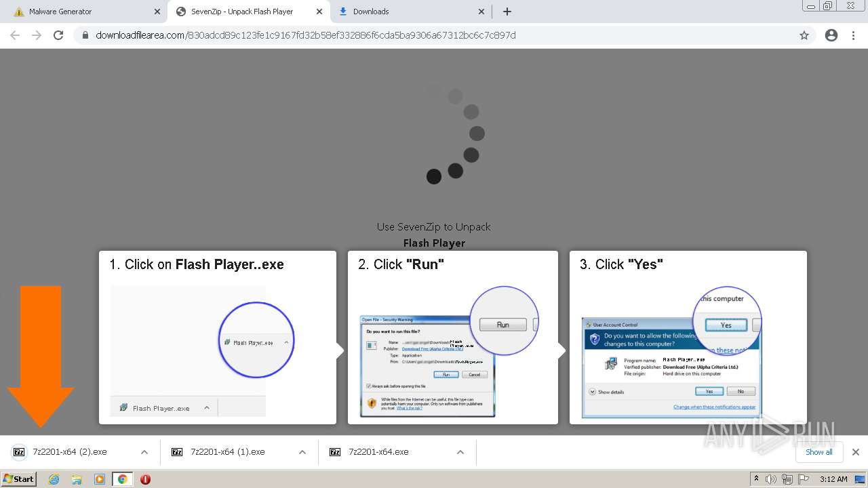Open network status tray icon
Image resolution: width=868 pixels, height=488 pixels.
click(787, 479)
